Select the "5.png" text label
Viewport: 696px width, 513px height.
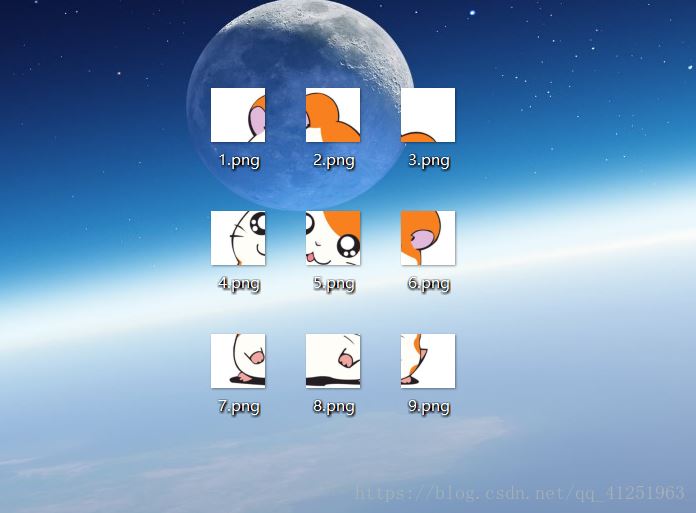pos(334,283)
